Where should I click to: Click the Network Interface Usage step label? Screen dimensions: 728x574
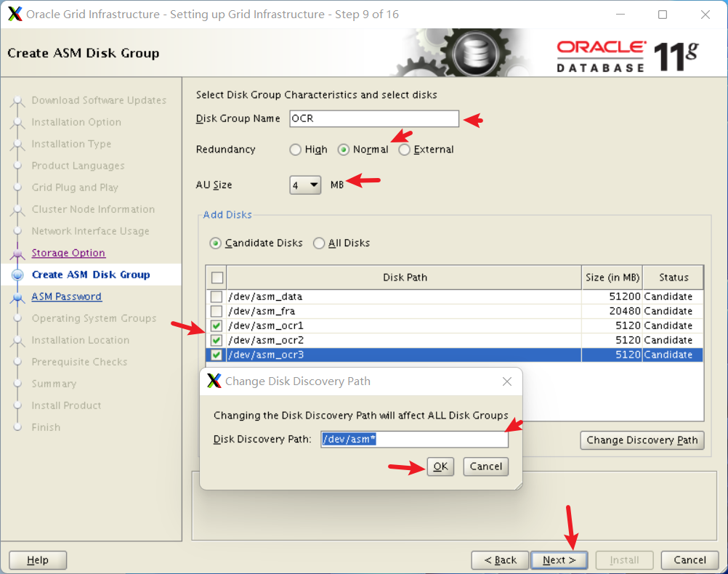coord(90,231)
